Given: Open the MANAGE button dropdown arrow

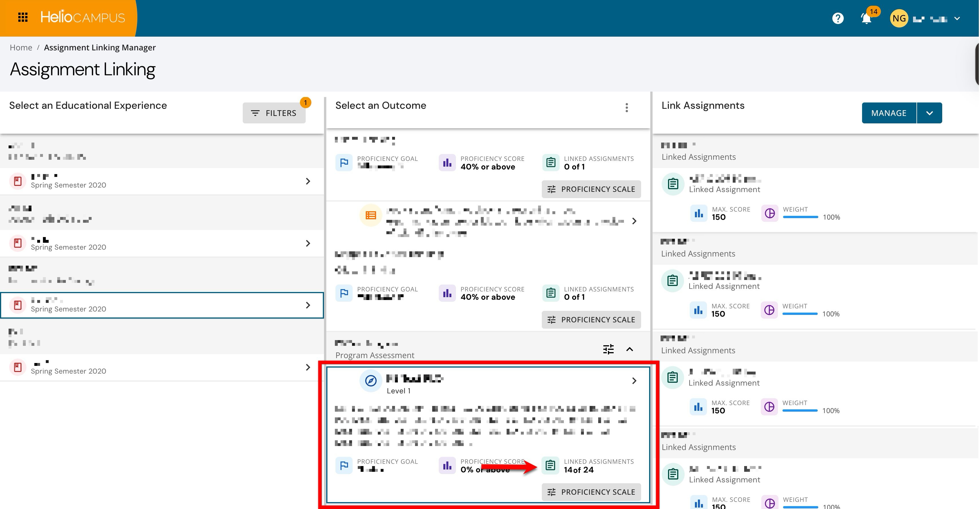Looking at the screenshot, I should tap(929, 113).
